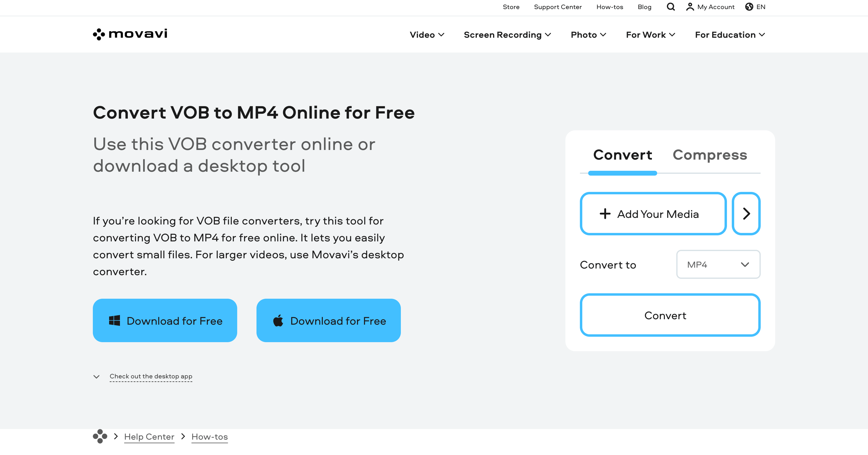Click the Download for Free Windows button
This screenshot has width=868, height=455.
pyautogui.click(x=165, y=320)
